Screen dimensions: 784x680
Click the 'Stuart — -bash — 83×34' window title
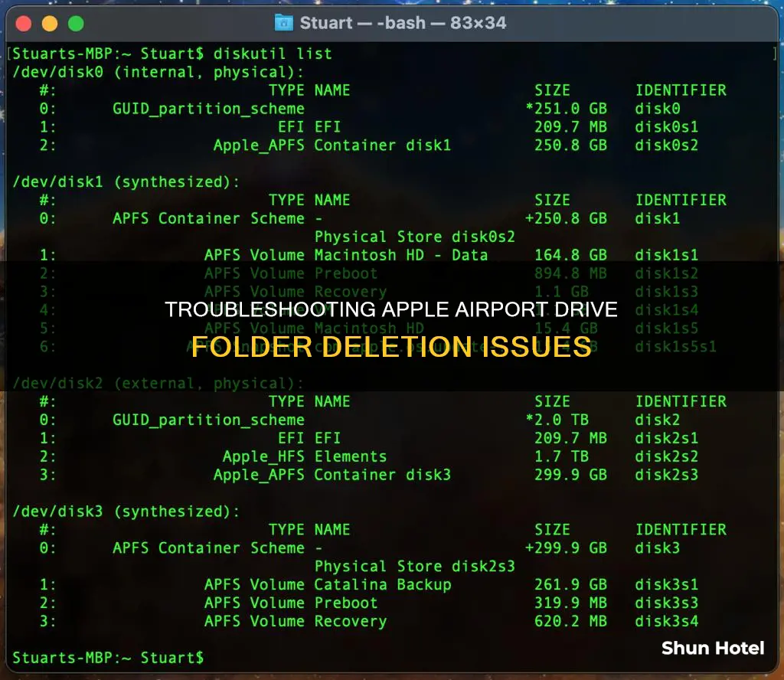(x=403, y=23)
